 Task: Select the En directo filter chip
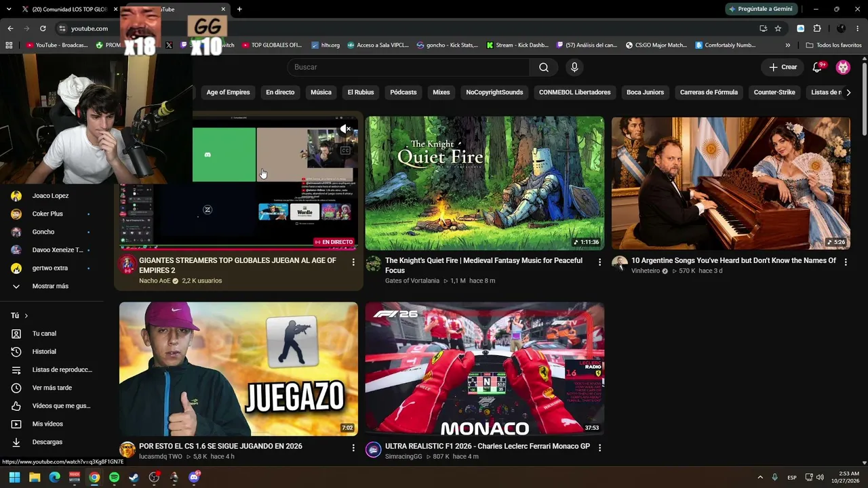[x=280, y=92]
